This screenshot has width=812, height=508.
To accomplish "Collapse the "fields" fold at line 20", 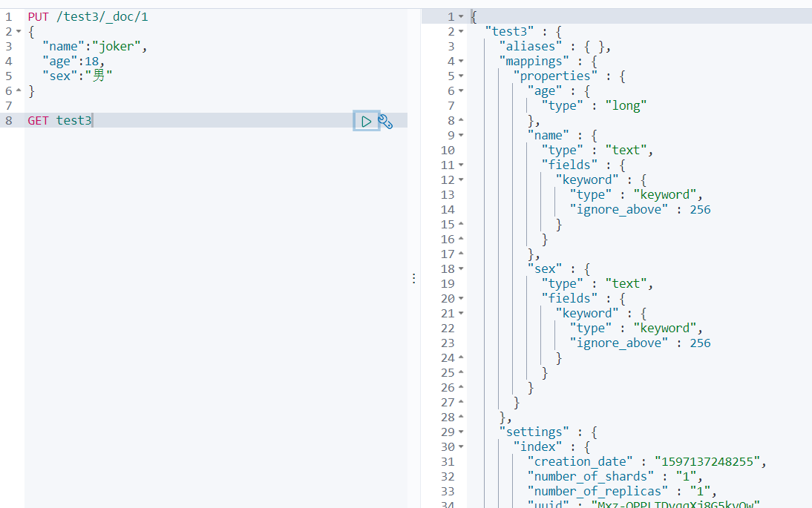I will 461,298.
